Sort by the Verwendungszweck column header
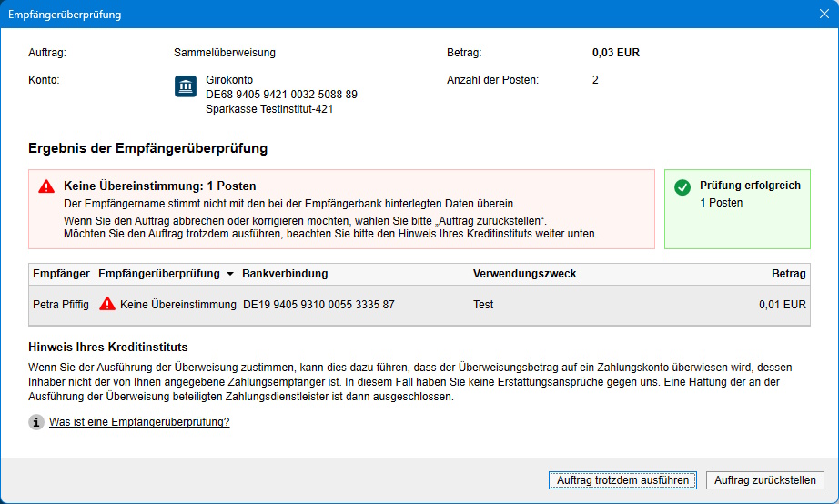This screenshot has height=504, width=839. point(524,274)
